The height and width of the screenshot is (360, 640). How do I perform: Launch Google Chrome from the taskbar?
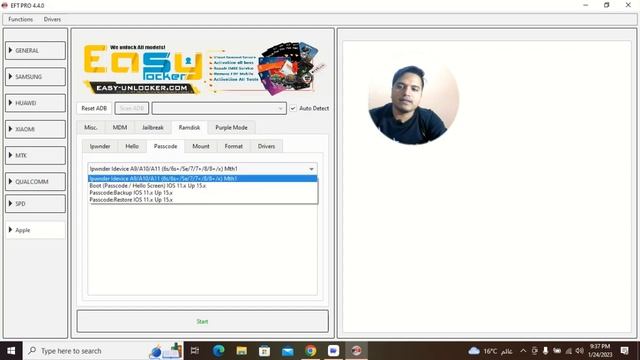tap(311, 351)
